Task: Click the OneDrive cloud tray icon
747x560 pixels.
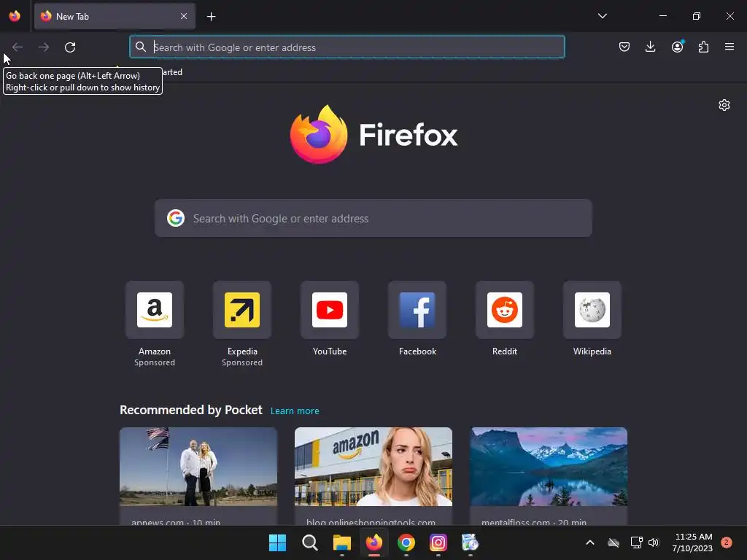Action: click(x=614, y=542)
